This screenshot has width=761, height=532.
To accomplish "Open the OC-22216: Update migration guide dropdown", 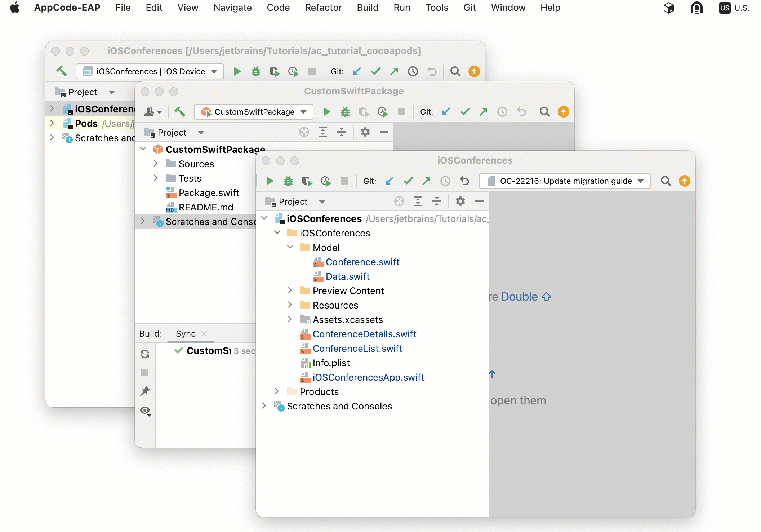I will (565, 181).
